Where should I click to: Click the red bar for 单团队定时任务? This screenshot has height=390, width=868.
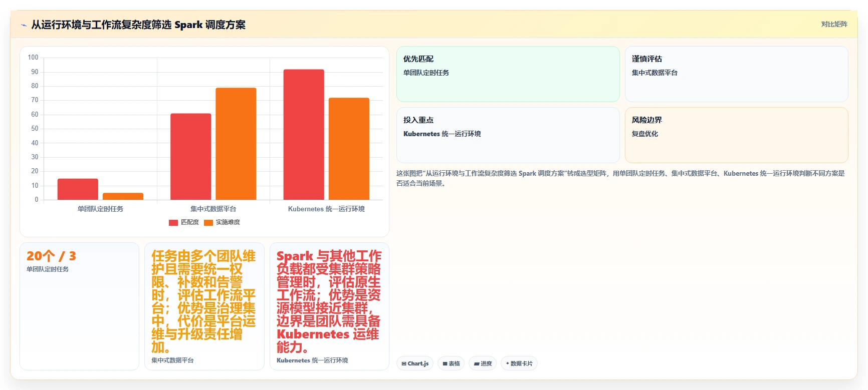point(78,189)
